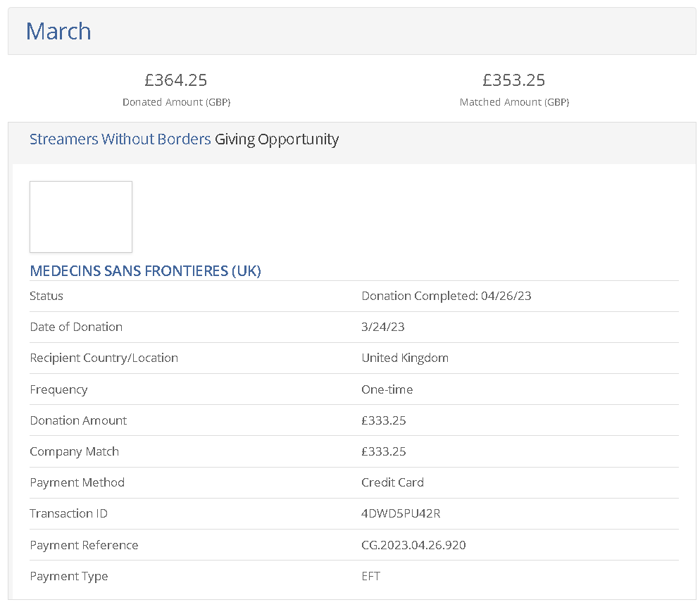Click the One-time frequency value
Viewport: 700px width, 607px height.
(x=387, y=389)
